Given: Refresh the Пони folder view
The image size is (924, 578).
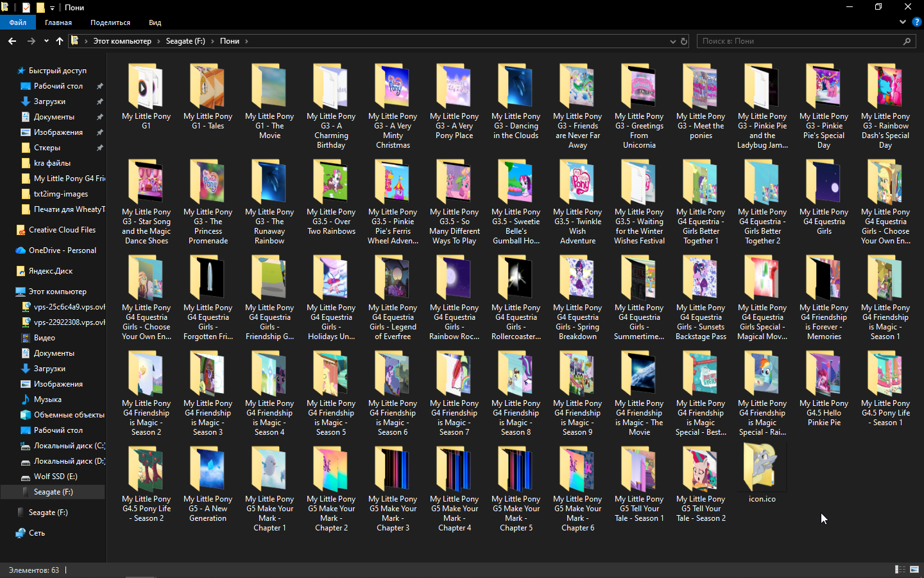Looking at the screenshot, I should tap(684, 41).
